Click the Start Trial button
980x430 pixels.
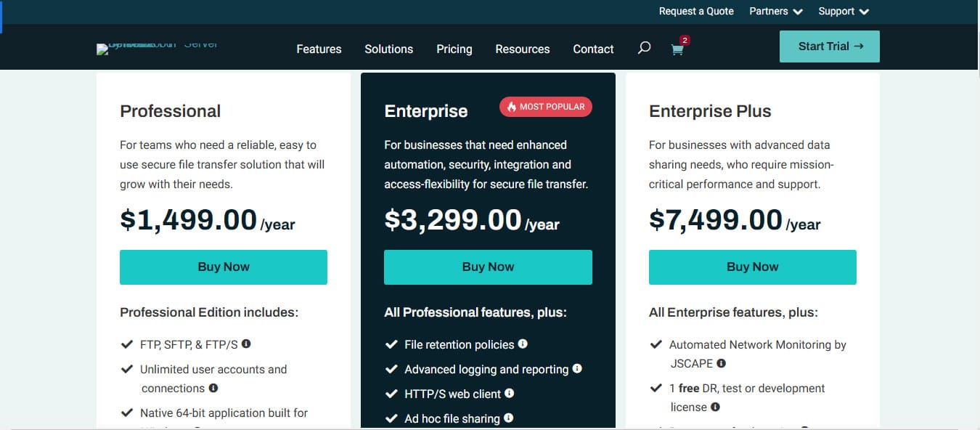click(830, 46)
